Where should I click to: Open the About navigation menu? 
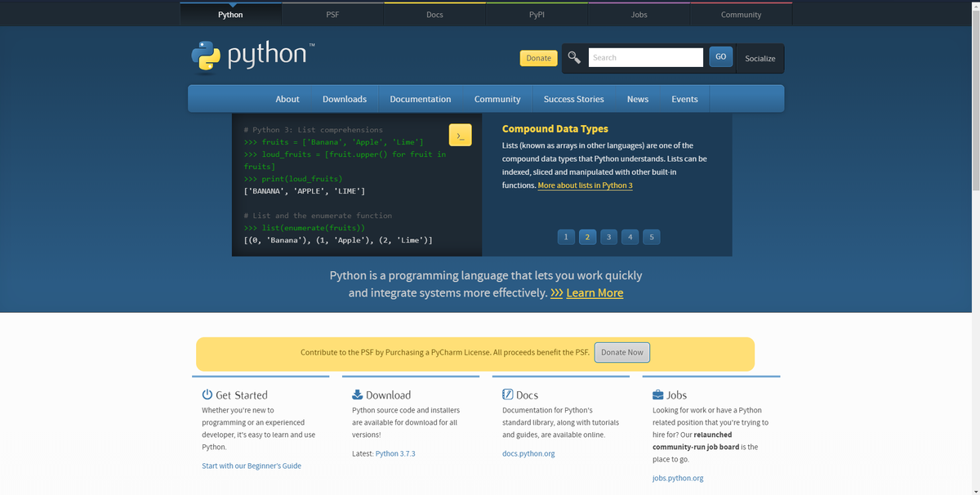(x=287, y=99)
